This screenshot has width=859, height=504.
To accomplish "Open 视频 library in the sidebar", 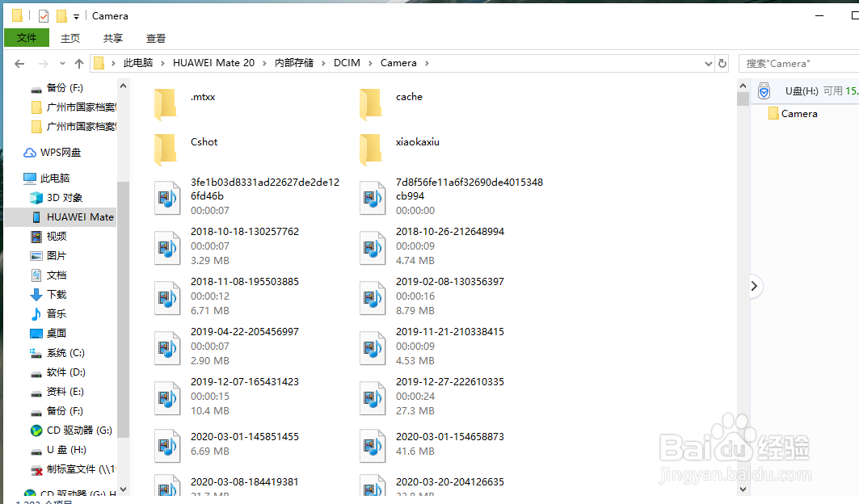I will (48, 236).
